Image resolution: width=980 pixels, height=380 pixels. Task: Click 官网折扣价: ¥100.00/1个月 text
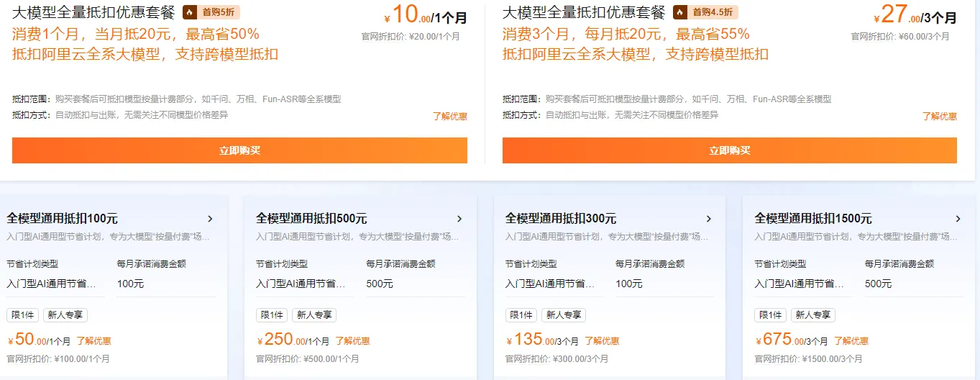click(59, 358)
